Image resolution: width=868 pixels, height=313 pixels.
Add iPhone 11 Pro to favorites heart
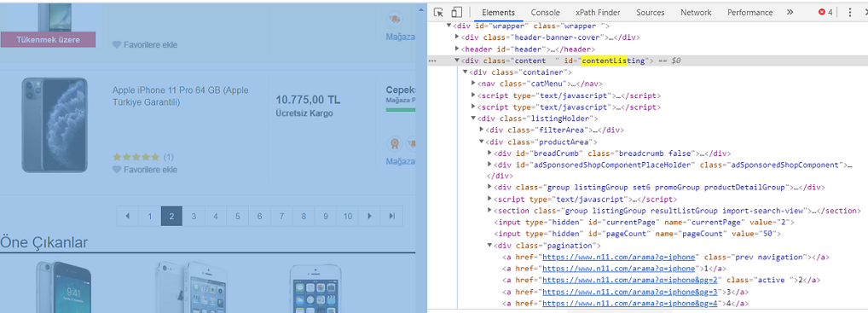click(x=116, y=170)
